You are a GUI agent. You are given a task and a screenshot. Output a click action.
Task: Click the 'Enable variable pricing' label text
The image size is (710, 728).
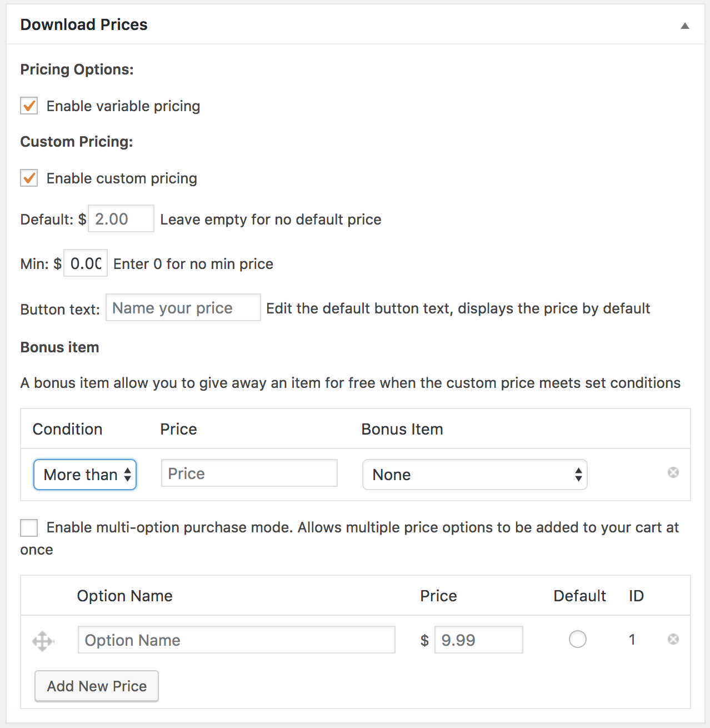click(123, 106)
